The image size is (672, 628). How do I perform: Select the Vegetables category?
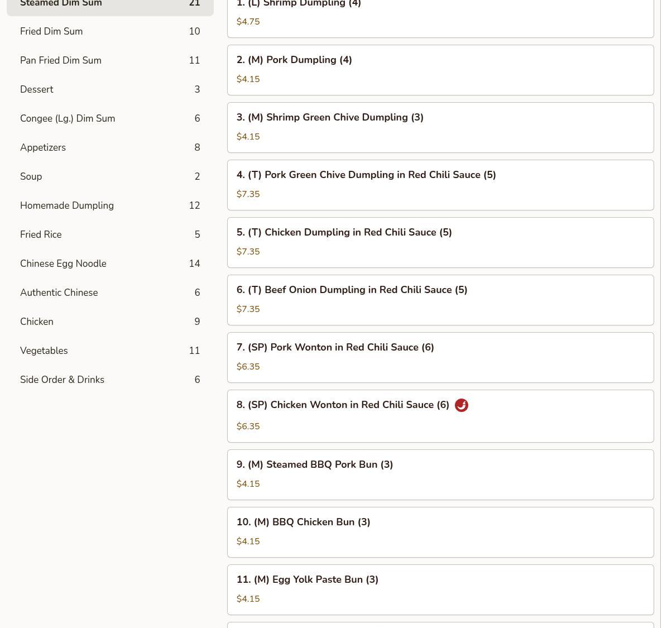point(110,351)
